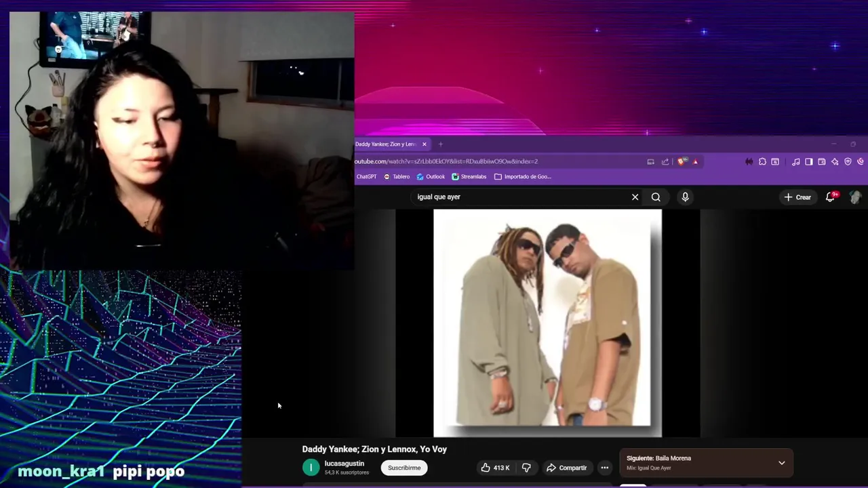This screenshot has height=488, width=868.
Task: Close the Daddy Yankee browser tab
Action: tap(425, 144)
